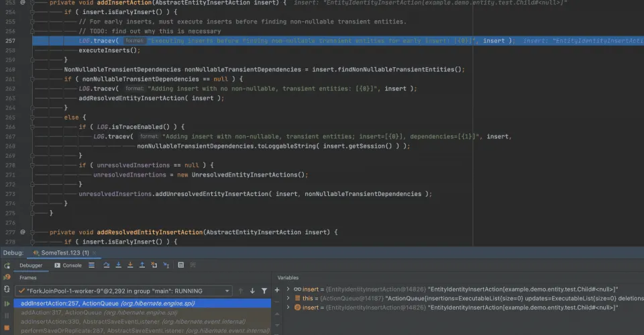Rerun SomeTest.123 with the rerun icon
The width and height of the screenshot is (644, 335).
click(x=7, y=266)
